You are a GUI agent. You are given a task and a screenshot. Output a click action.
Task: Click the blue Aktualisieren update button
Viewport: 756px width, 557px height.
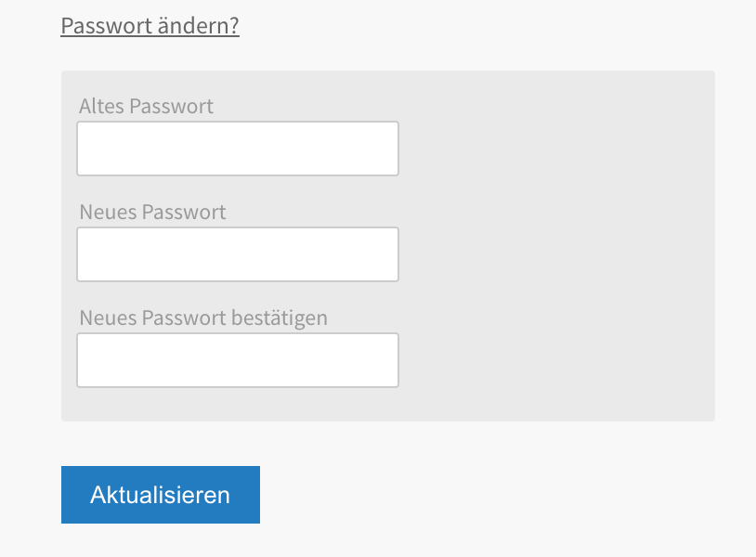(x=161, y=495)
